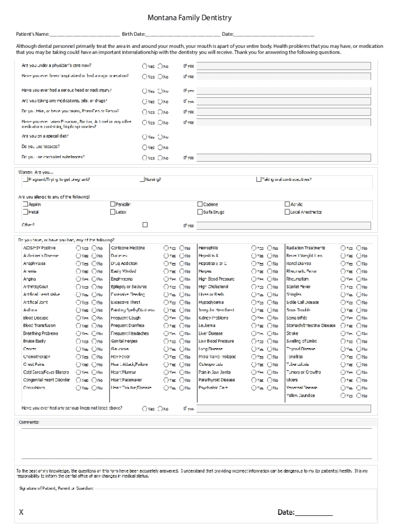This screenshot has width=400, height=532.
Task: Enable the Codeine allergy checkbox
Action: coord(200,205)
